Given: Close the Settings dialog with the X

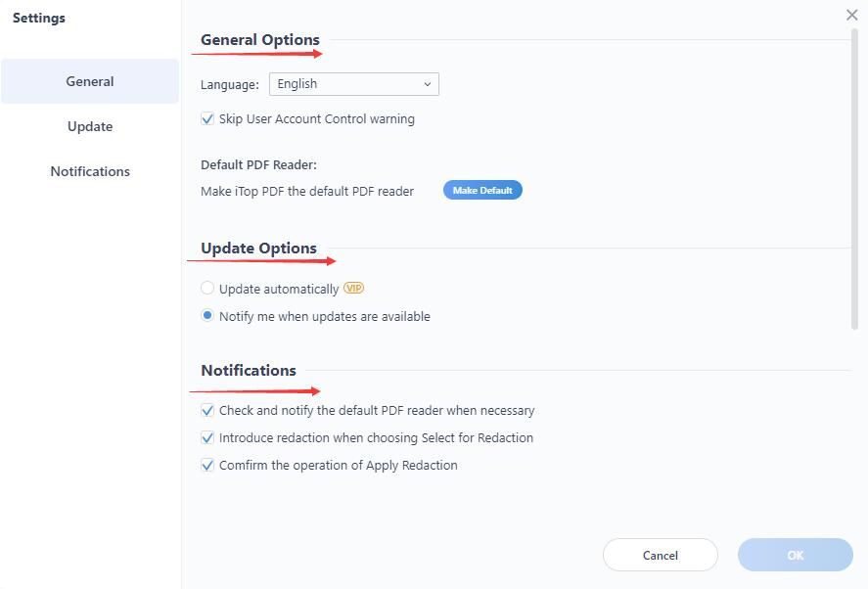Looking at the screenshot, I should point(851,15).
